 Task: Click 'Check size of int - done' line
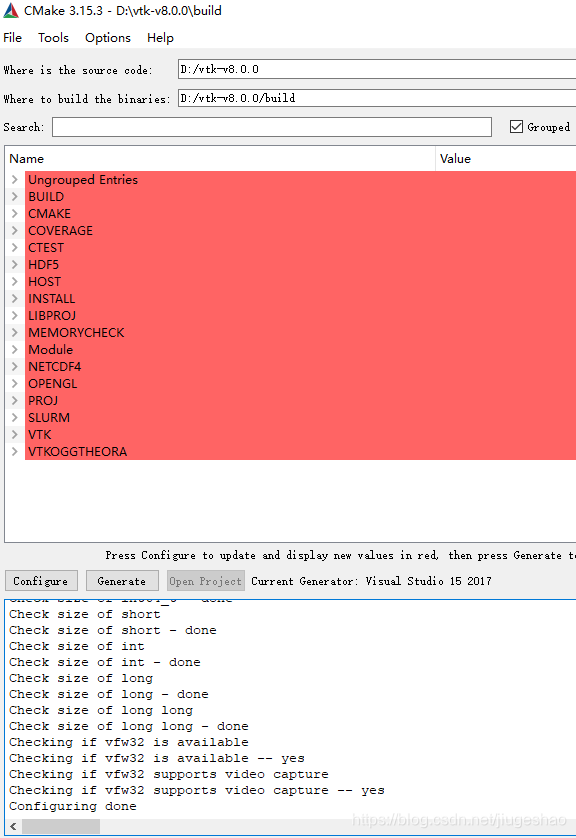point(105,662)
